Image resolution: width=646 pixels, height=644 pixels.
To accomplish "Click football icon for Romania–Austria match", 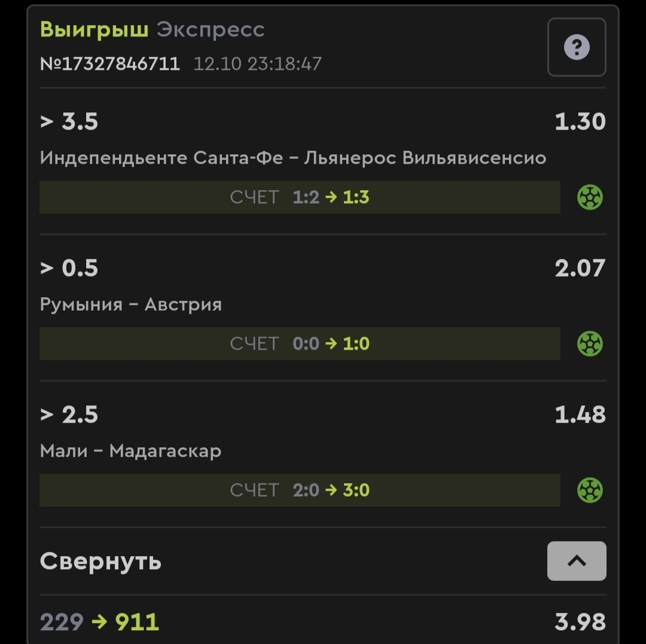I will pos(590,344).
